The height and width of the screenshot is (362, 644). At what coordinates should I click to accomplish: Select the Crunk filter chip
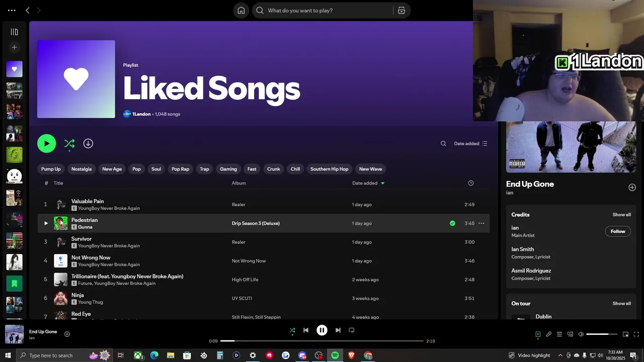[x=274, y=169]
